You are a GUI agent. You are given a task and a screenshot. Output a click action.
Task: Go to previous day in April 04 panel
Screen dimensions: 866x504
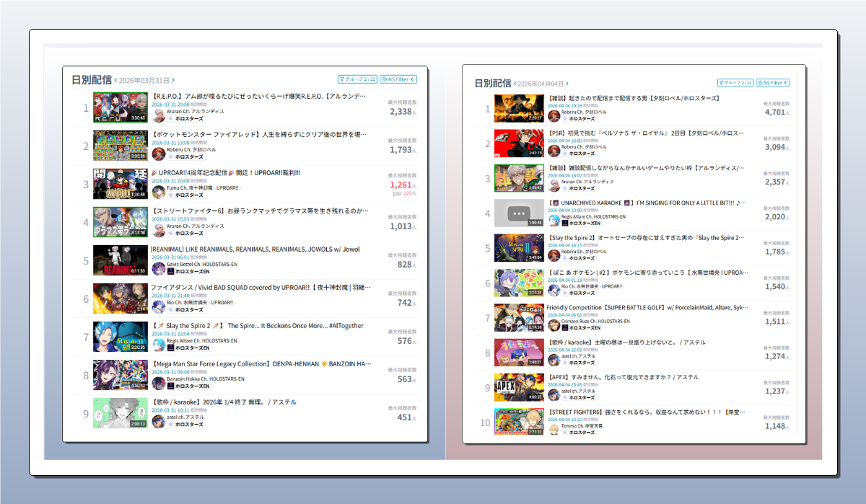(x=515, y=84)
